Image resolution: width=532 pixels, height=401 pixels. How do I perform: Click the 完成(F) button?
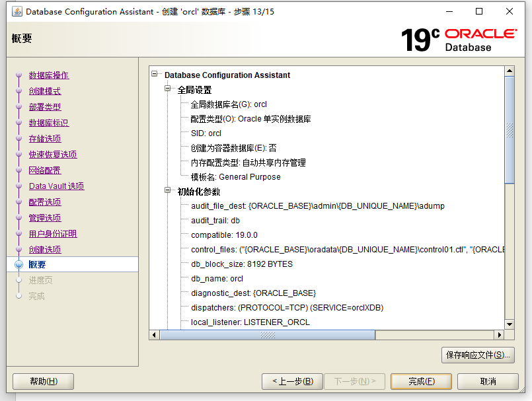pyautogui.click(x=421, y=382)
